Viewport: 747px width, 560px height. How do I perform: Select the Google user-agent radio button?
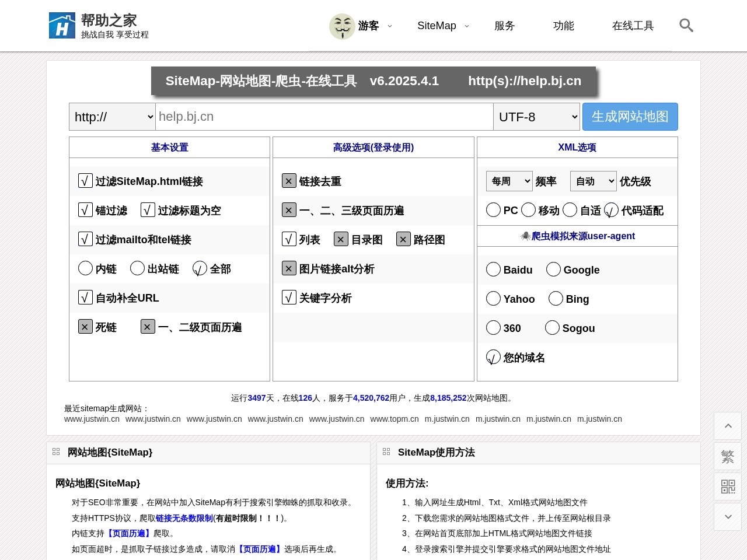pyautogui.click(x=553, y=269)
